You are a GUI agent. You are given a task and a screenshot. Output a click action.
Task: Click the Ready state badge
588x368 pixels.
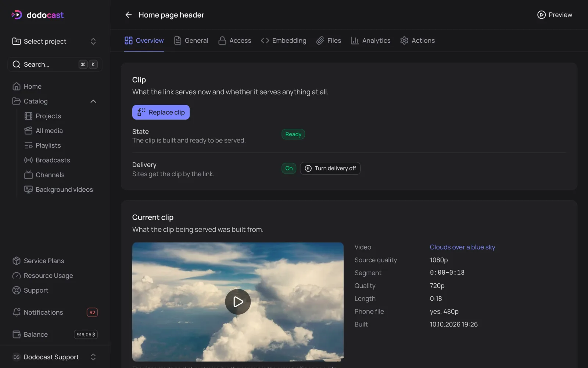click(x=293, y=134)
